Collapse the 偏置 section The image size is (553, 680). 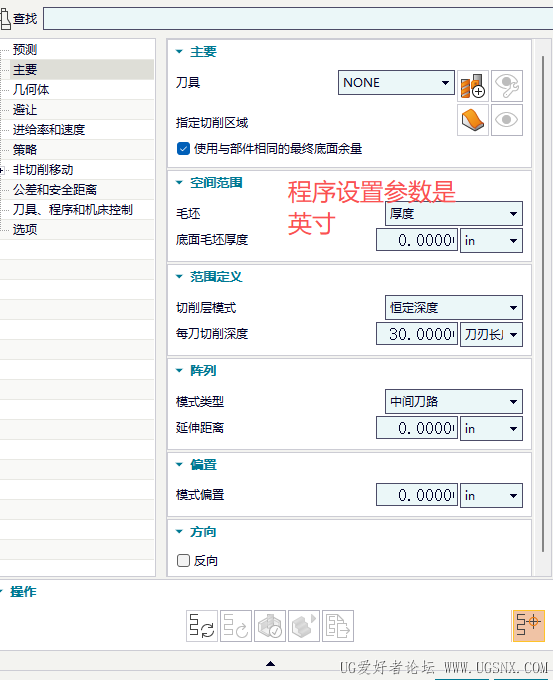coord(179,464)
